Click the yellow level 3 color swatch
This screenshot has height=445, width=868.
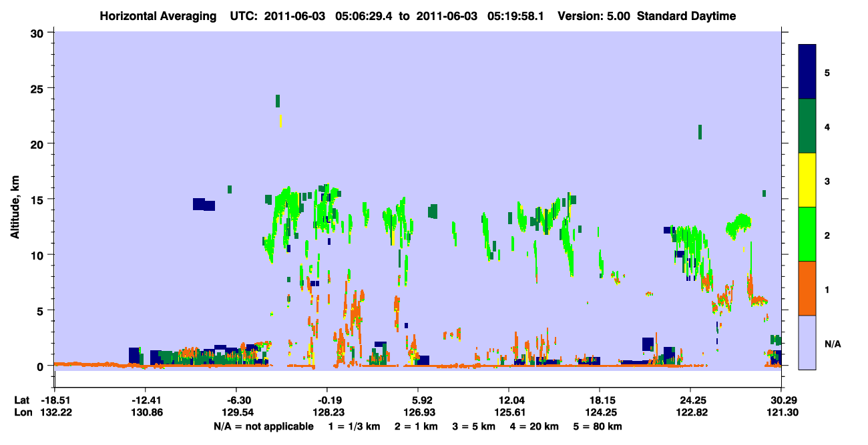click(x=807, y=180)
